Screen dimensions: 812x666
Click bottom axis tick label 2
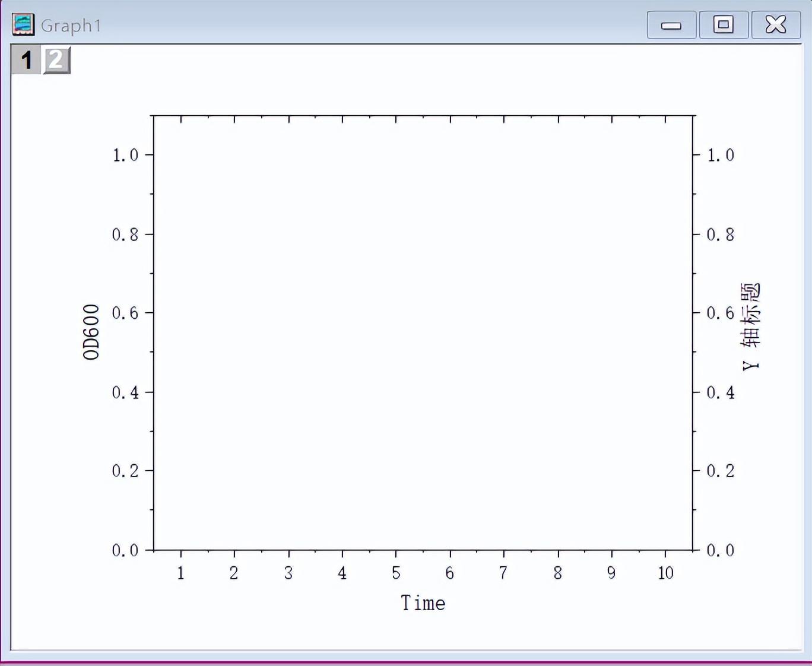[x=234, y=573]
